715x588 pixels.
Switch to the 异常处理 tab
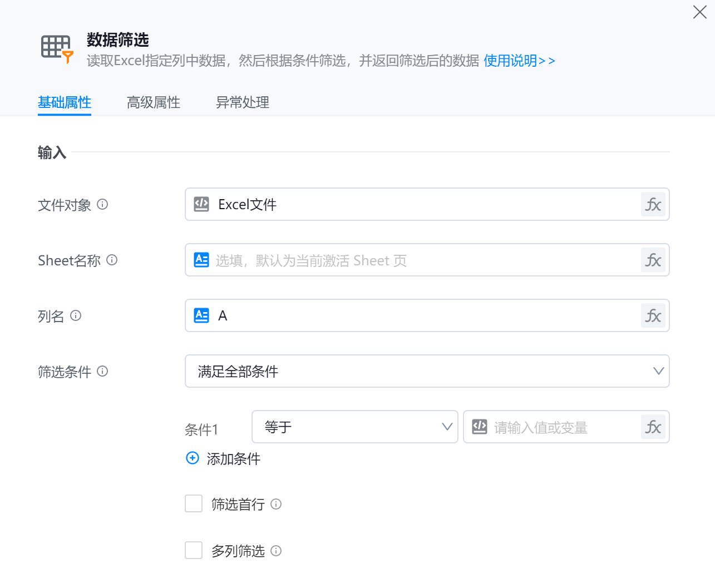(x=243, y=102)
